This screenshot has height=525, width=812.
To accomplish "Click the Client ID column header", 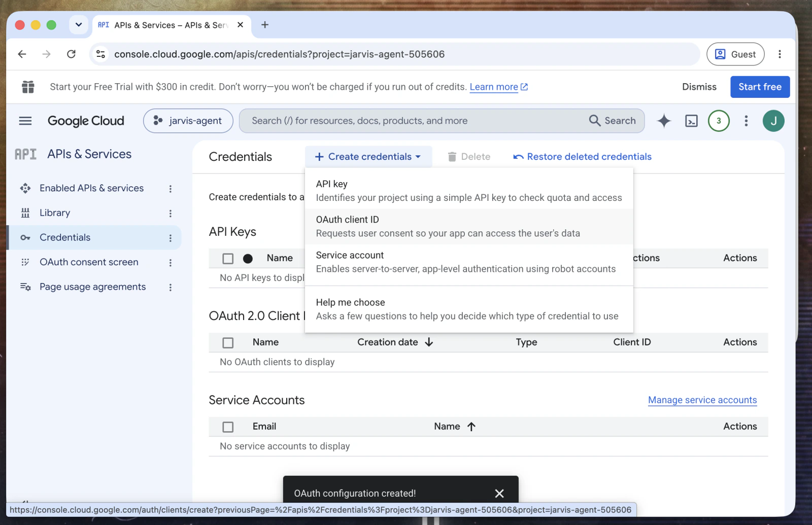I will point(632,342).
